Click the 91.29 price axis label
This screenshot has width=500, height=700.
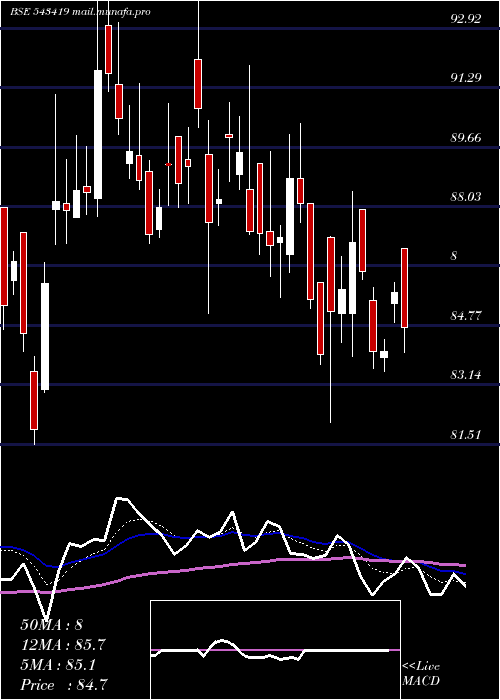(466, 78)
